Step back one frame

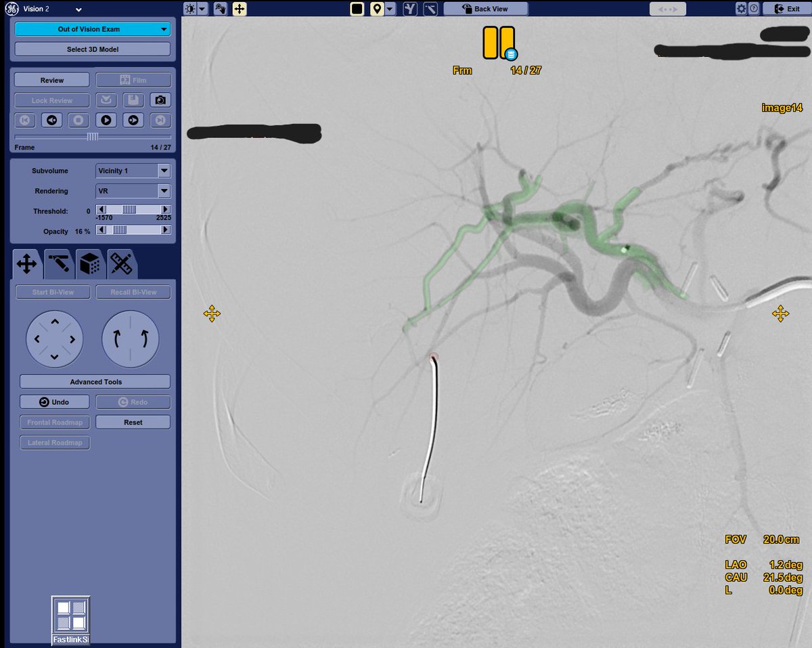(x=52, y=120)
